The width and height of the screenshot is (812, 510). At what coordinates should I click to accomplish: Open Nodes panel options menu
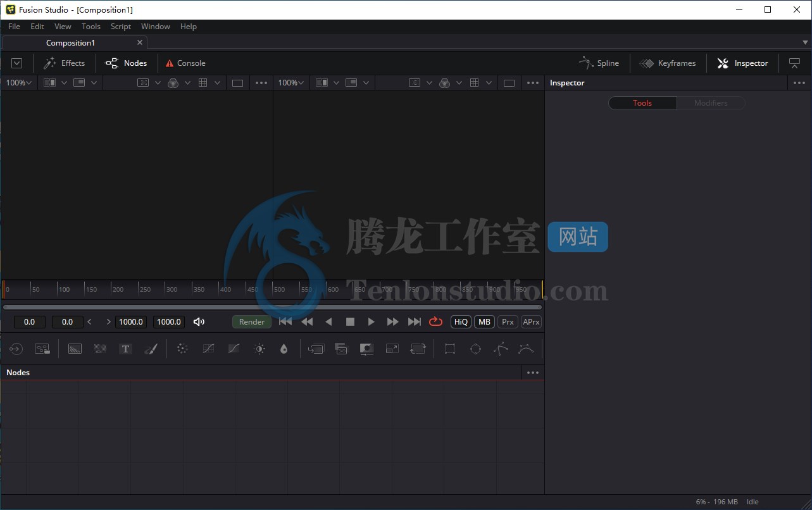click(533, 373)
